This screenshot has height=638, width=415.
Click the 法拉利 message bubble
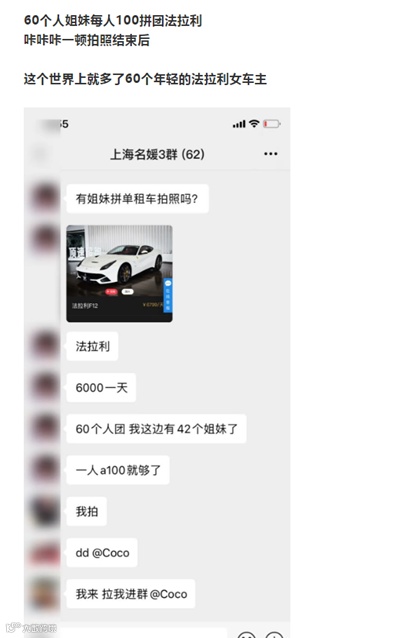[92, 346]
